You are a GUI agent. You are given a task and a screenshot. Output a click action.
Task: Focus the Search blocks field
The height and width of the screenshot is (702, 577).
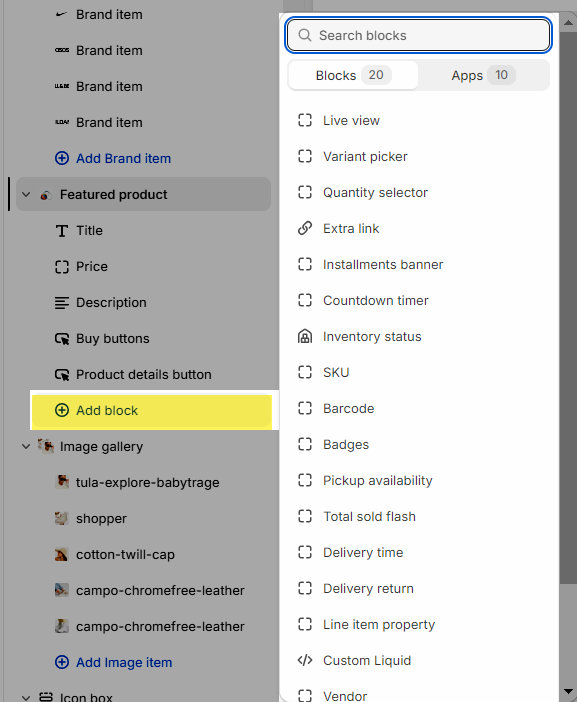(419, 35)
